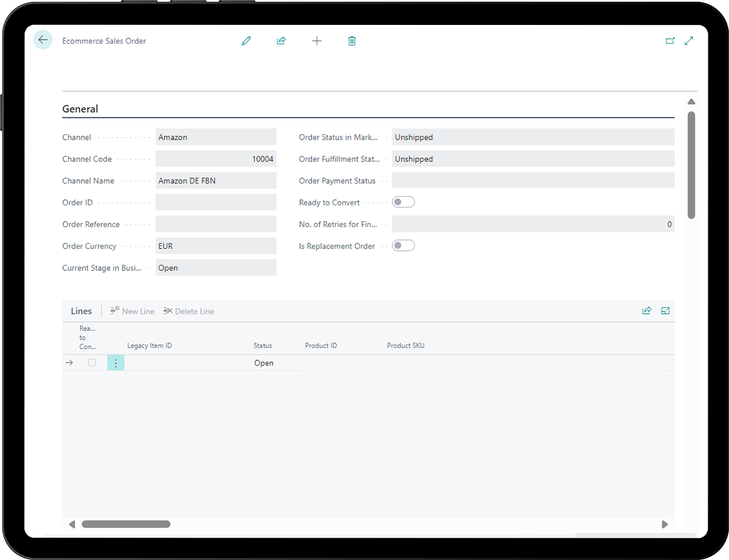Image resolution: width=729 pixels, height=560 pixels.
Task: Click the share icon in top toolbar
Action: (x=281, y=41)
